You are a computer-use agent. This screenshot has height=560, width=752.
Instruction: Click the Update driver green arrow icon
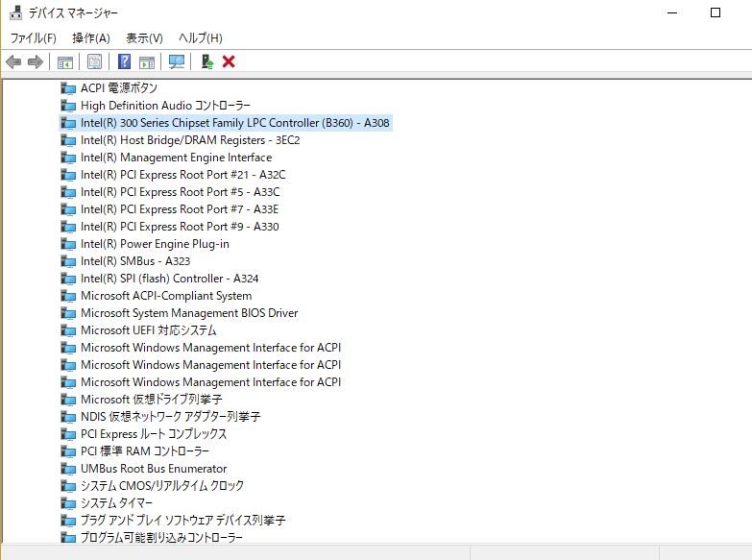coord(206,61)
